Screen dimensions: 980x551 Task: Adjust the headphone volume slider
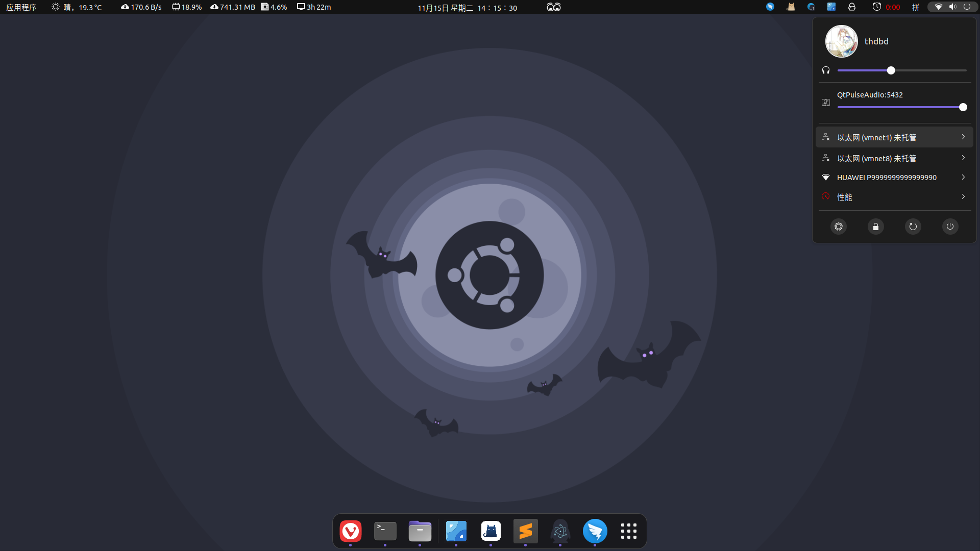pos(891,70)
